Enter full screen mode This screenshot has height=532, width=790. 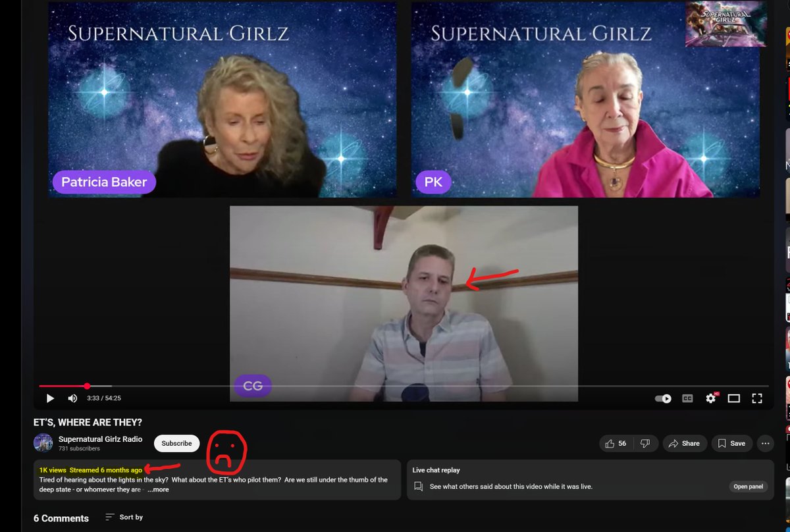pyautogui.click(x=757, y=398)
